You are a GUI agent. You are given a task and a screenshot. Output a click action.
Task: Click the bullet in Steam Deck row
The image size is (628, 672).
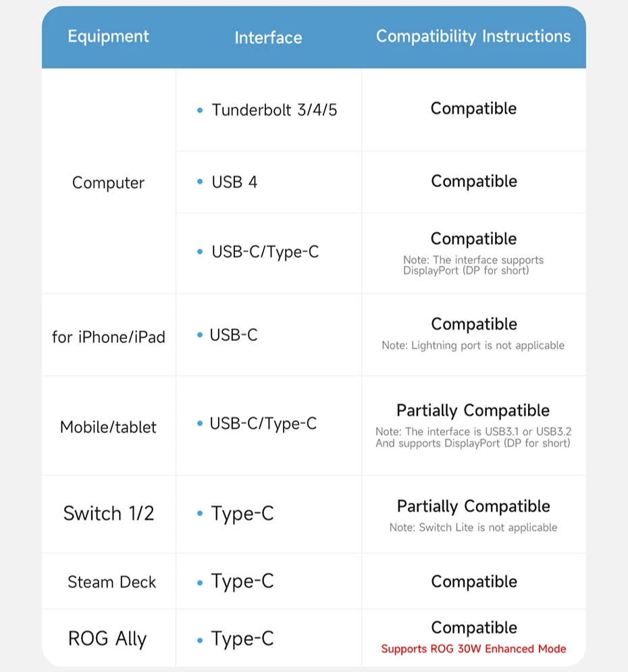point(200,583)
